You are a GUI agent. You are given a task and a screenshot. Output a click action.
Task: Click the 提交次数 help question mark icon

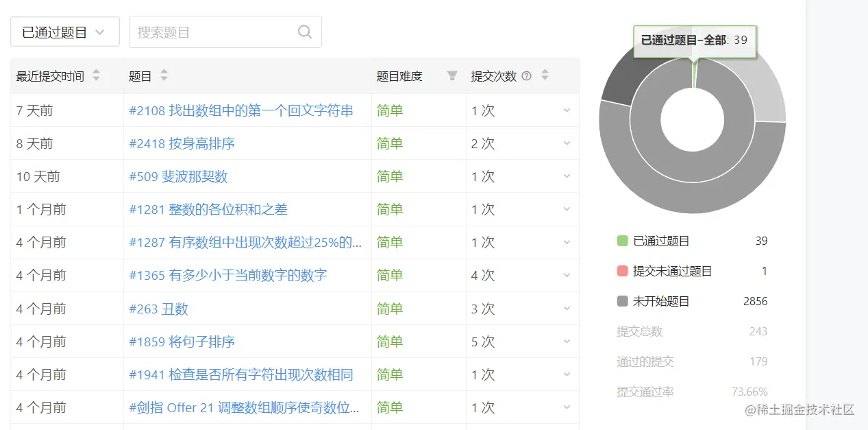[x=526, y=76]
